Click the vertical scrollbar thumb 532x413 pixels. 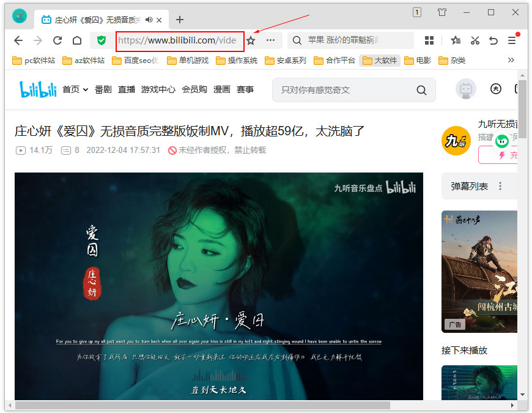point(522,109)
